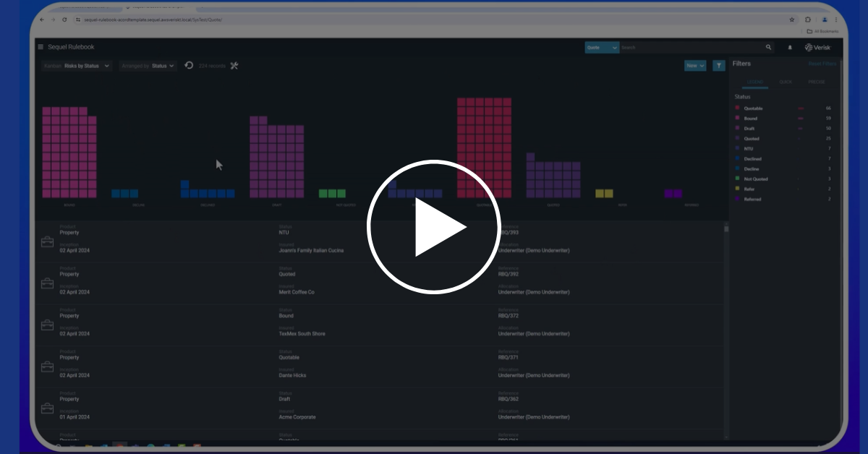The image size is (868, 454).
Task: Click the briefcase icon for Joann's Family Italian Cucina
Action: point(47,242)
